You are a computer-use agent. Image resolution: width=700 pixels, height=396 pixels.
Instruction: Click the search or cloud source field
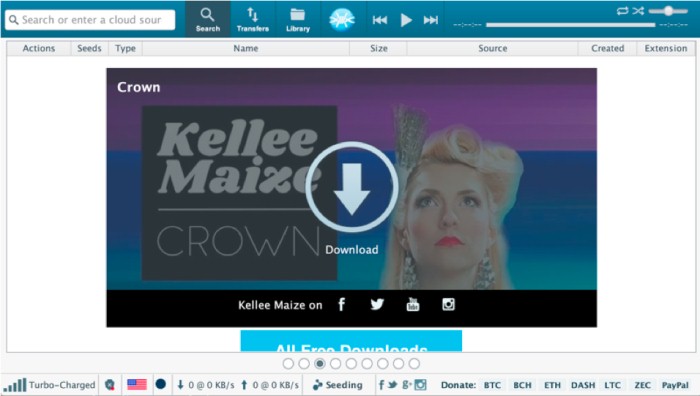click(90, 20)
